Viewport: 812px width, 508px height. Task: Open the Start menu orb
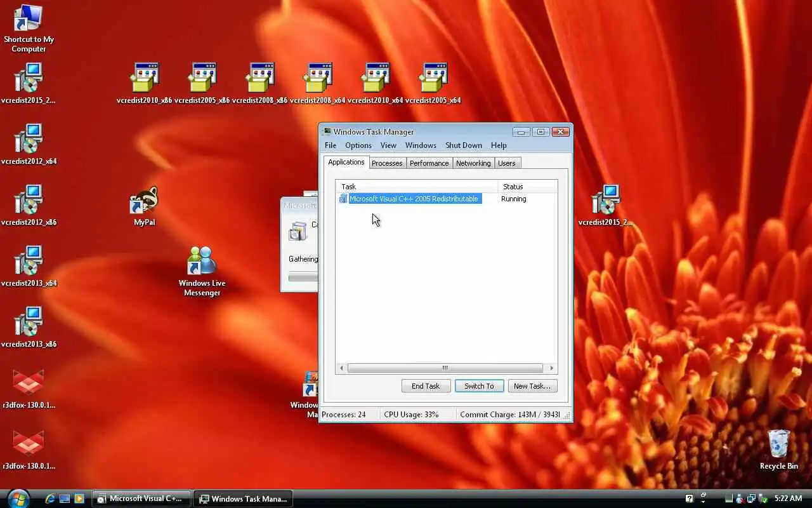point(18,498)
